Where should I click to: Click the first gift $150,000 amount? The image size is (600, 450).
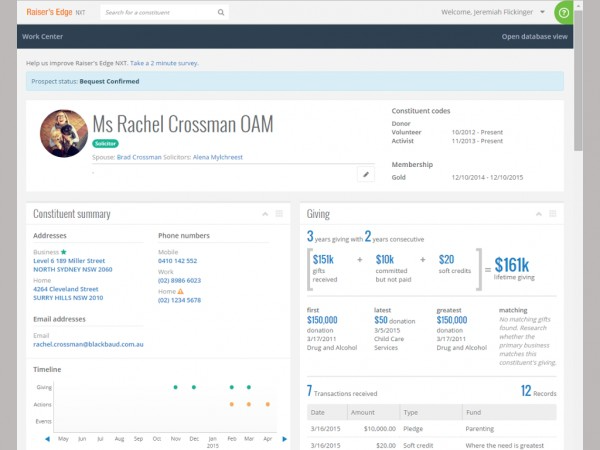(x=322, y=320)
